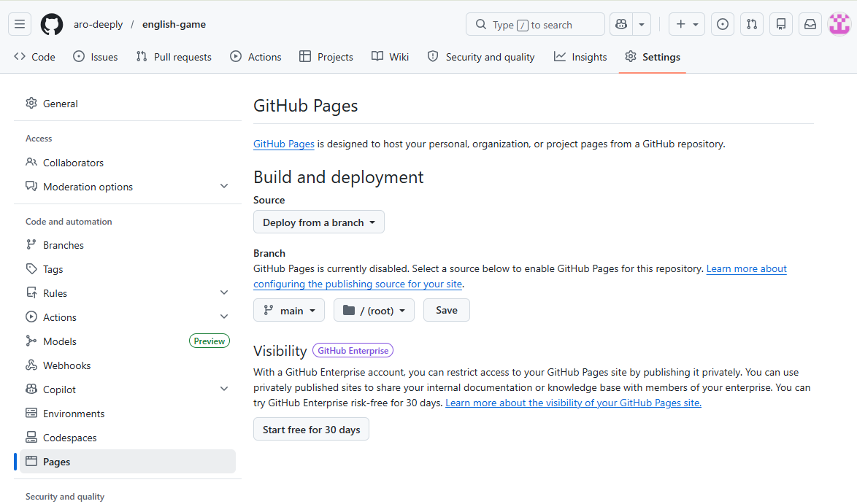Open issues icon in top header
This screenshot has width=857, height=504.
(723, 24)
